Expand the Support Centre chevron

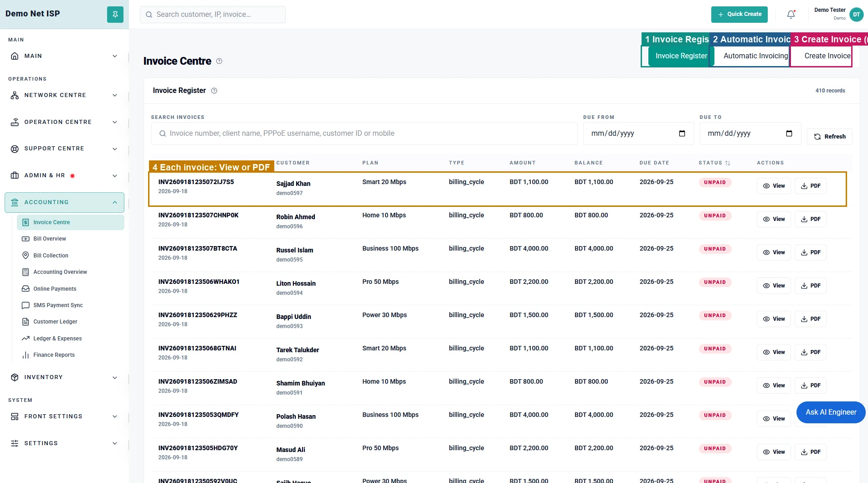(115, 149)
